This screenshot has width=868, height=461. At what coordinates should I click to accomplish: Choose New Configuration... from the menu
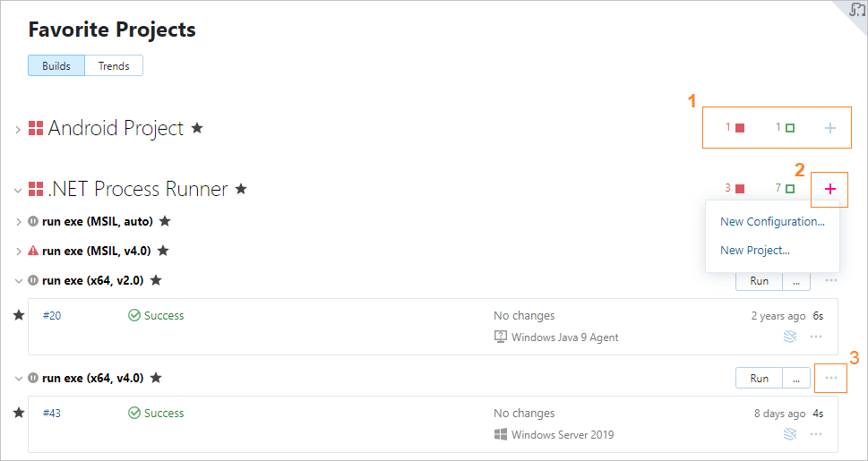pyautogui.click(x=772, y=222)
